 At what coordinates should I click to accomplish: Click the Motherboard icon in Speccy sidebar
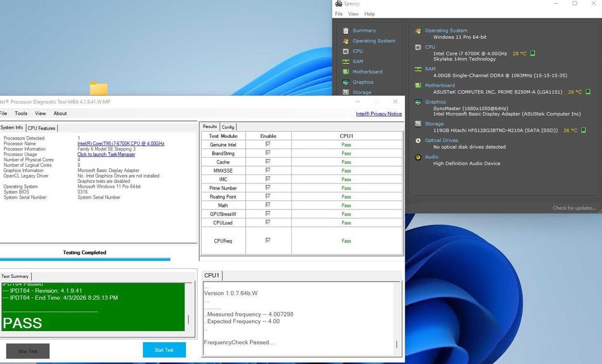(346, 72)
